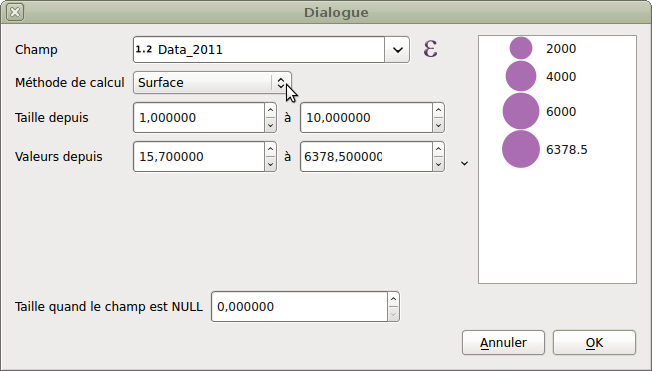The height and width of the screenshot is (371, 652).
Task: Click the NULL field size 0,000000 input
Action: 299,307
